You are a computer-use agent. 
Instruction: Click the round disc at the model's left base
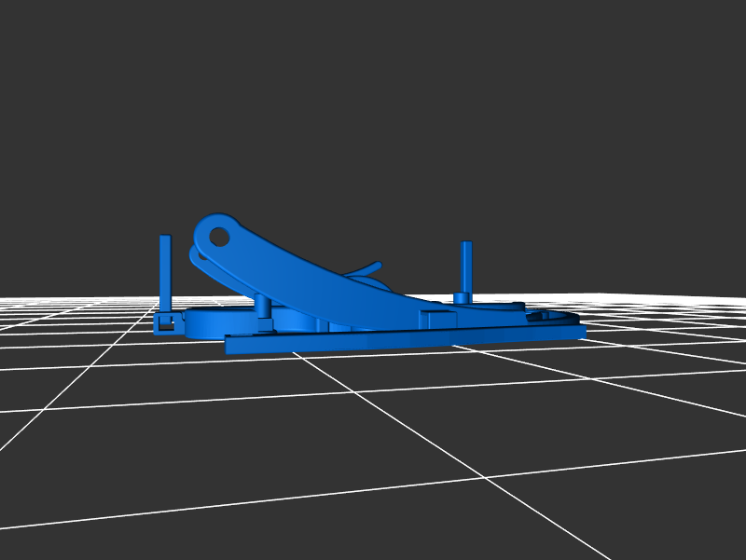(x=219, y=322)
